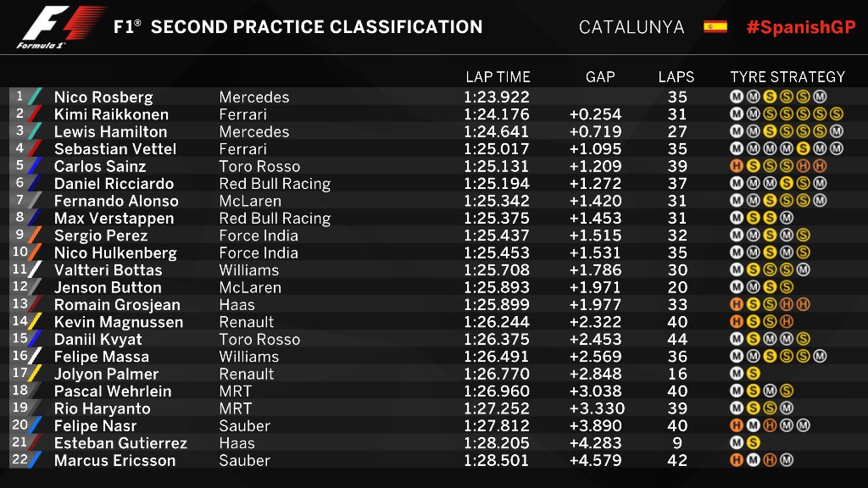This screenshot has height=488, width=868.
Task: Click the CATALUNYA circuit label
Action: 632,27
